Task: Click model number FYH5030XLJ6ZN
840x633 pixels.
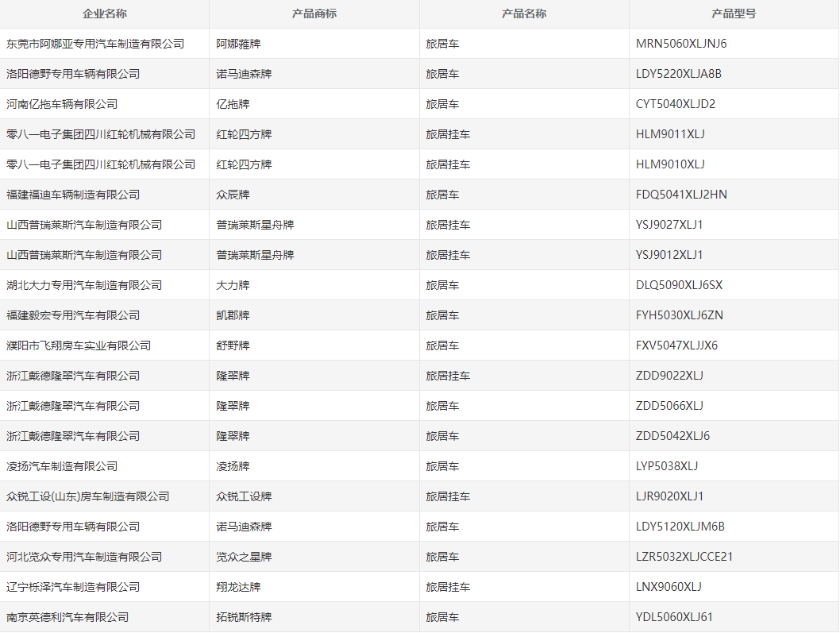Action: coord(680,315)
